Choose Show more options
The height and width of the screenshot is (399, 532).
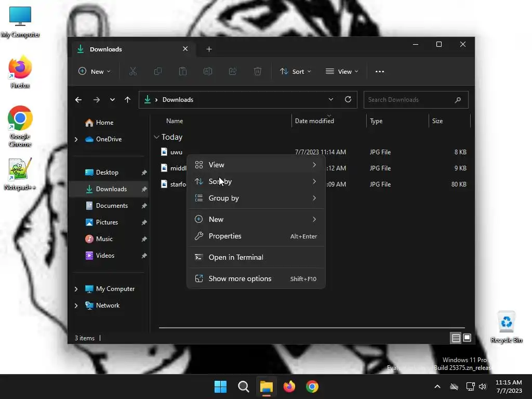click(x=256, y=279)
